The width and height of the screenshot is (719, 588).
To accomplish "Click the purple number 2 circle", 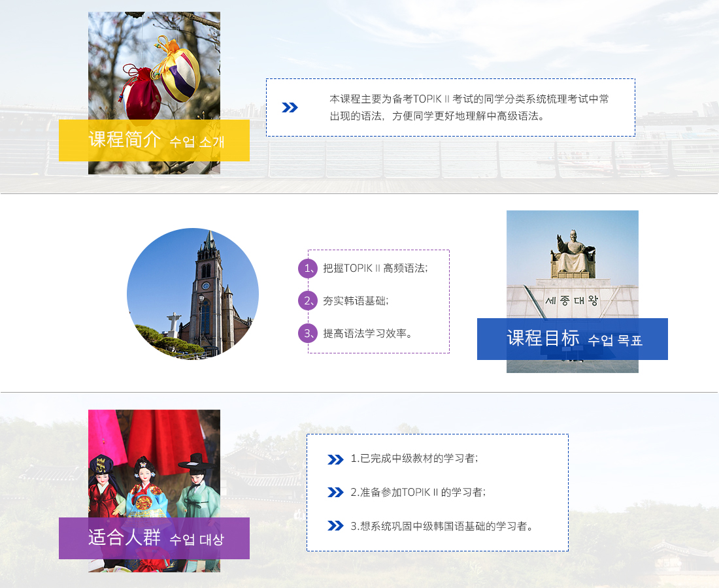I will [307, 301].
